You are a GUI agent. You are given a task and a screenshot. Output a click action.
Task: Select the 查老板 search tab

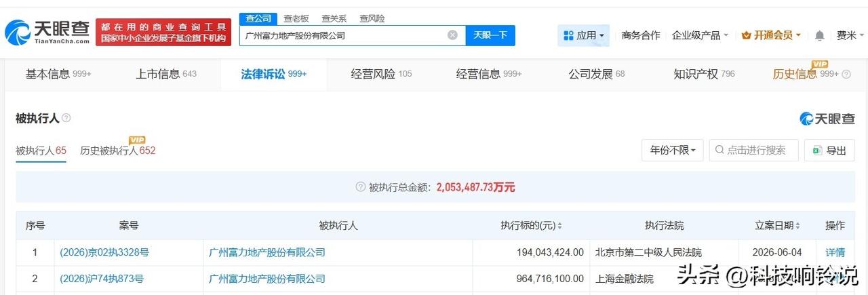(x=296, y=18)
